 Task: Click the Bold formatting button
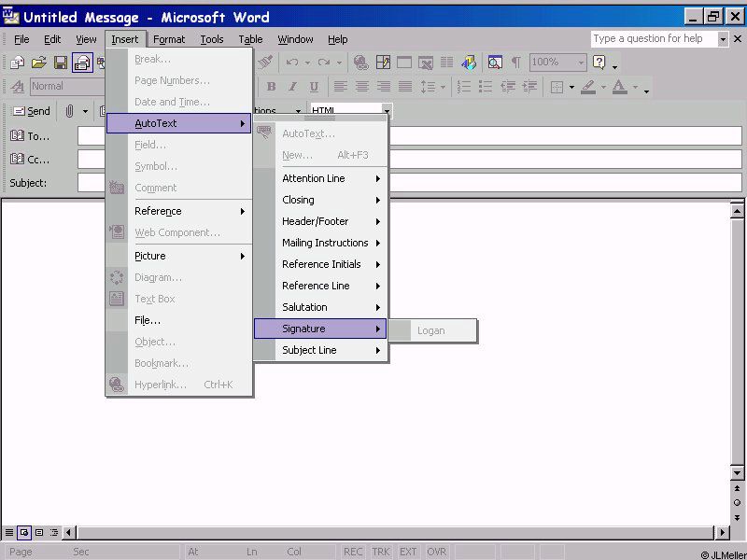point(271,87)
